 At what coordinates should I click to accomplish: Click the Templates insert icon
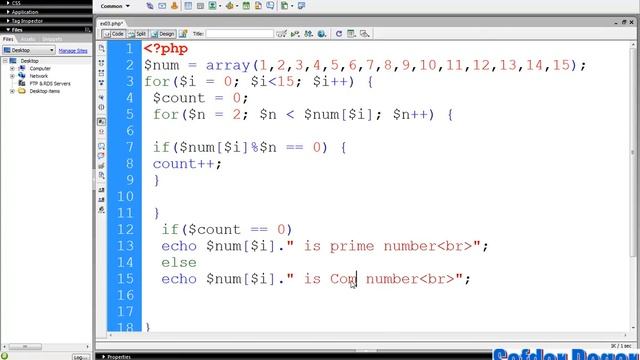coord(284,6)
